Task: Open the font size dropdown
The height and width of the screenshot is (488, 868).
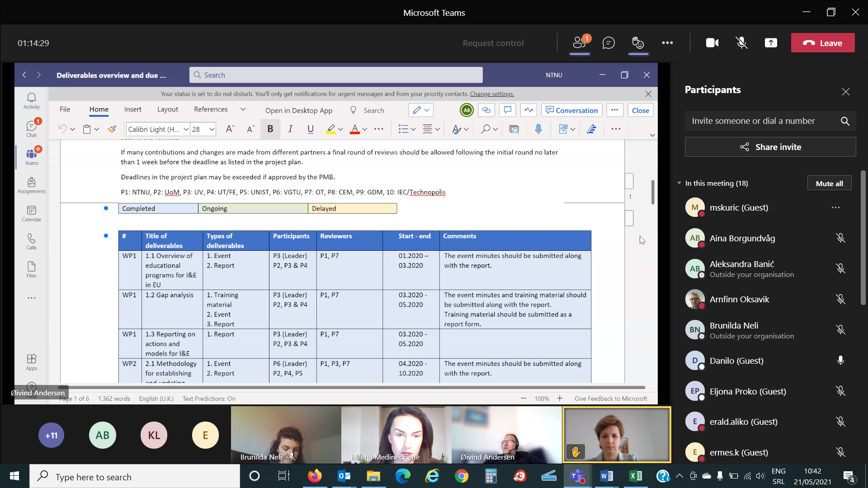Action: coord(212,129)
